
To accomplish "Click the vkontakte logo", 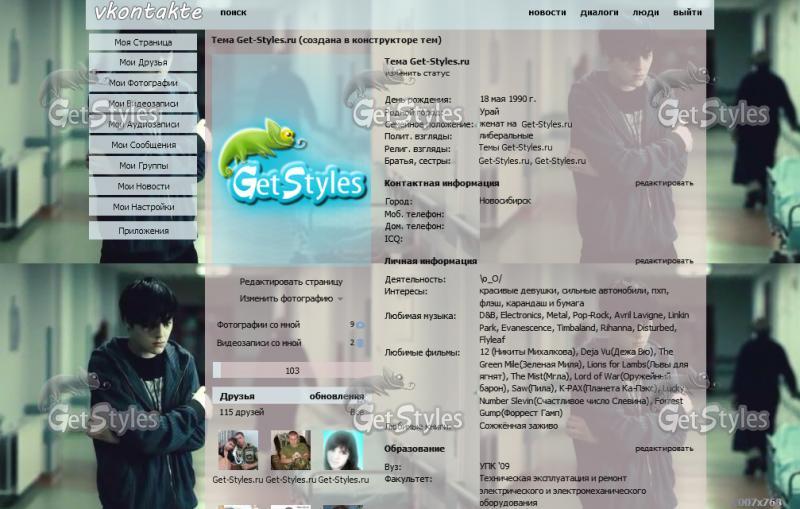I will coord(148,13).
